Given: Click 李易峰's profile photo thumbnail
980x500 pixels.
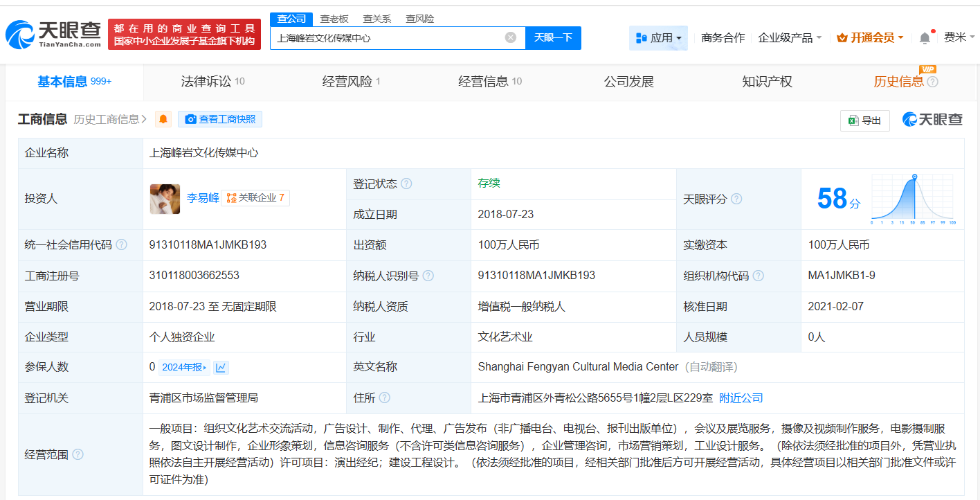Looking at the screenshot, I should point(165,199).
